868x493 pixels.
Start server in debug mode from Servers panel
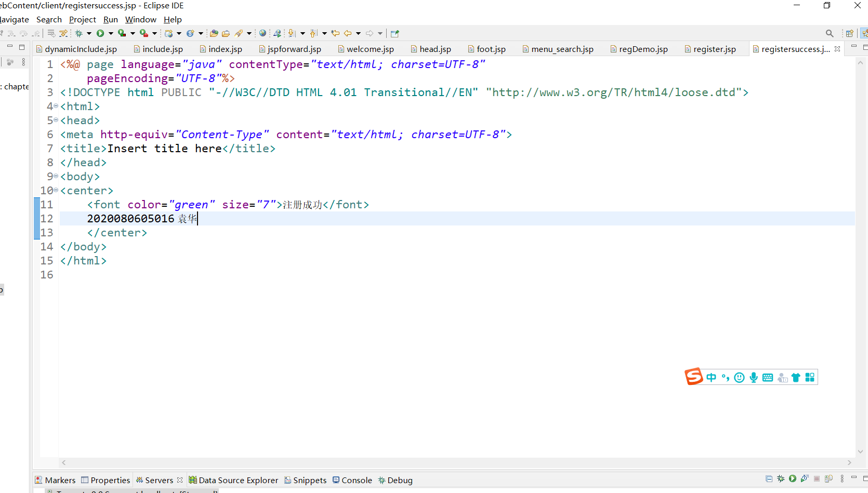click(x=781, y=478)
